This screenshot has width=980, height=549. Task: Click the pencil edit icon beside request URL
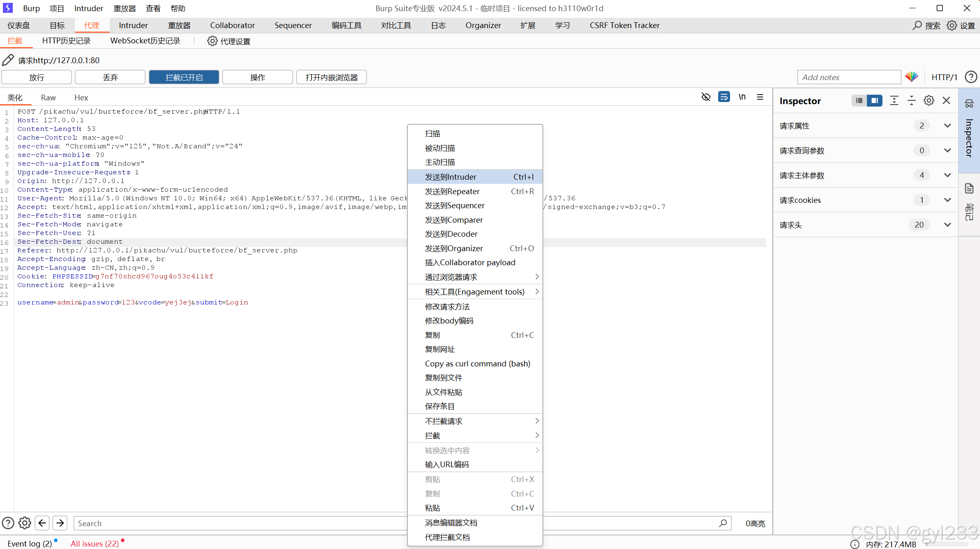[8, 60]
